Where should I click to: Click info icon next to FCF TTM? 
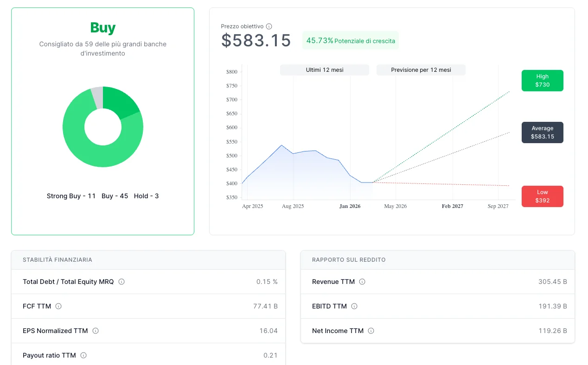pyautogui.click(x=59, y=306)
